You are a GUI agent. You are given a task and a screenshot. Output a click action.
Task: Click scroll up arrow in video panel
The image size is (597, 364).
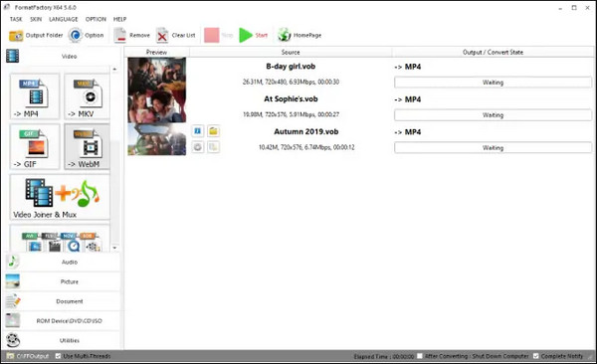click(x=114, y=70)
